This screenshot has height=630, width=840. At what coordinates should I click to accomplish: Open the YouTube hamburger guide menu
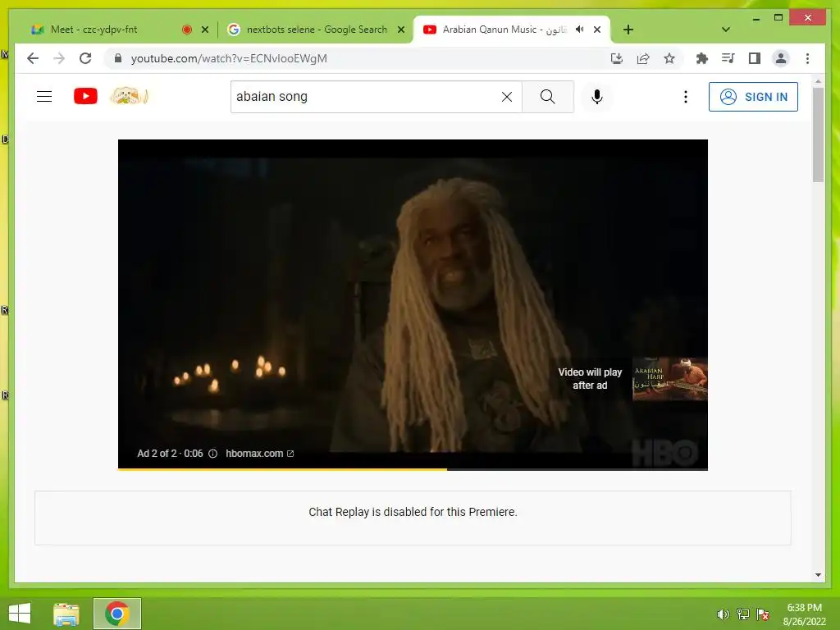[44, 97]
